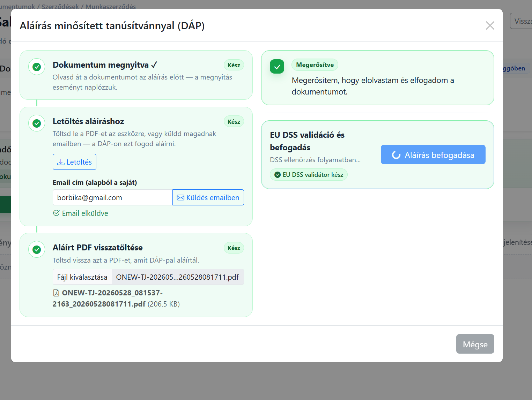Click Kész badge on Aláírt PDF visszatöltése step

[234, 248]
